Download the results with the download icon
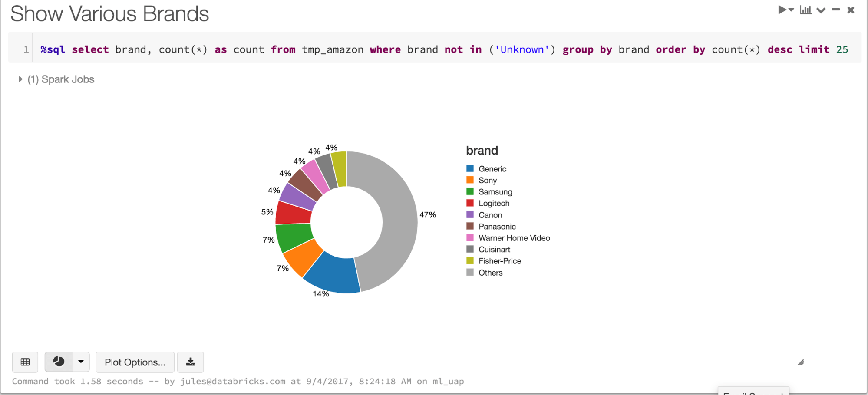 pyautogui.click(x=190, y=362)
